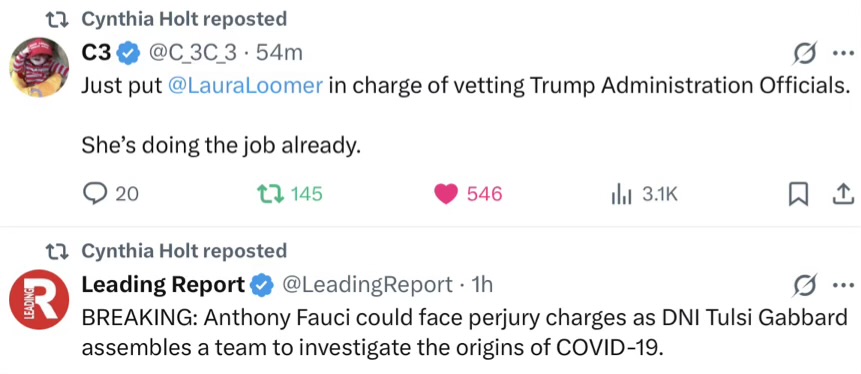Bookmark C3's post
Image resolution: width=861 pixels, height=374 pixels.
coord(798,193)
